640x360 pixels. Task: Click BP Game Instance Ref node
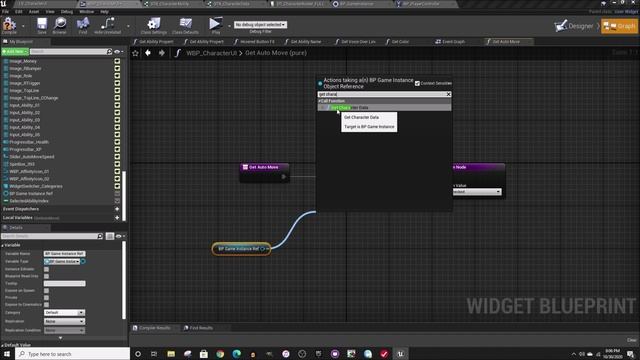pos(241,249)
